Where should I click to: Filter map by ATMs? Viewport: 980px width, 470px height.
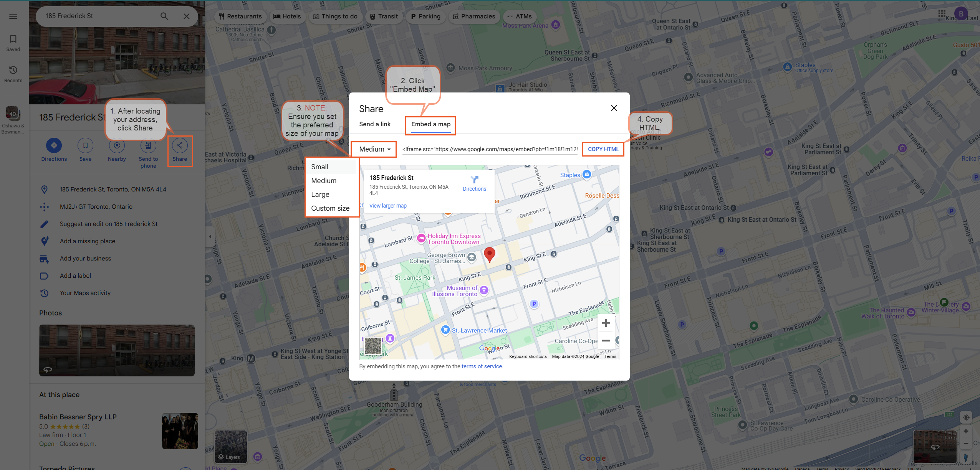(520, 16)
